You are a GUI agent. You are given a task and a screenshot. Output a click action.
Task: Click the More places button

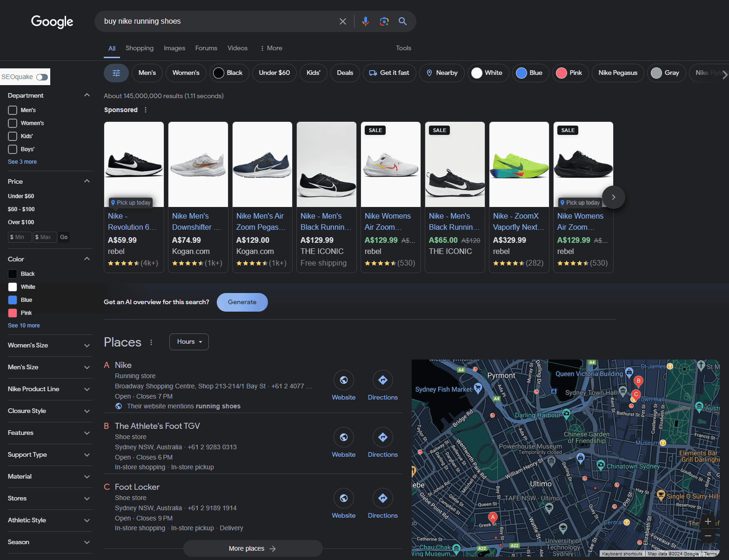[253, 549]
